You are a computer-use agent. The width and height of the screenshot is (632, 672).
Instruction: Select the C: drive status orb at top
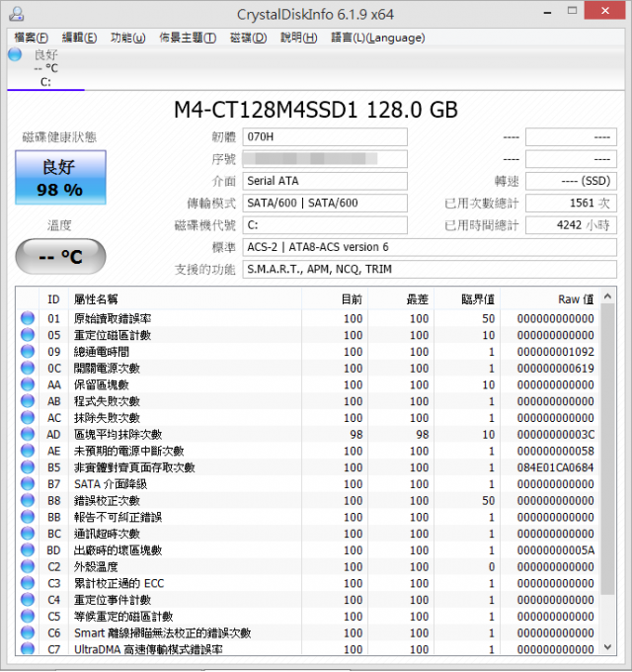pos(15,55)
